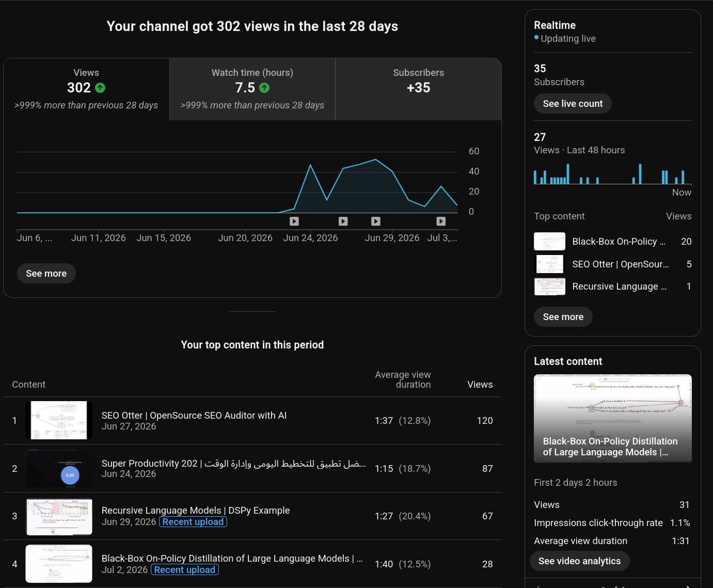Open the Latest content video thumbnail
Viewport: 713px width, 588px height.
(613, 418)
